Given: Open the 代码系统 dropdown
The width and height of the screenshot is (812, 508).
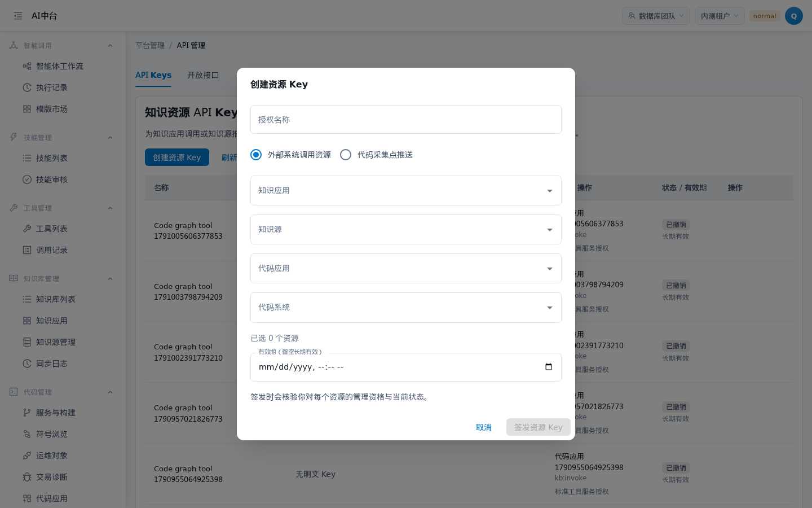Looking at the screenshot, I should pyautogui.click(x=406, y=308).
